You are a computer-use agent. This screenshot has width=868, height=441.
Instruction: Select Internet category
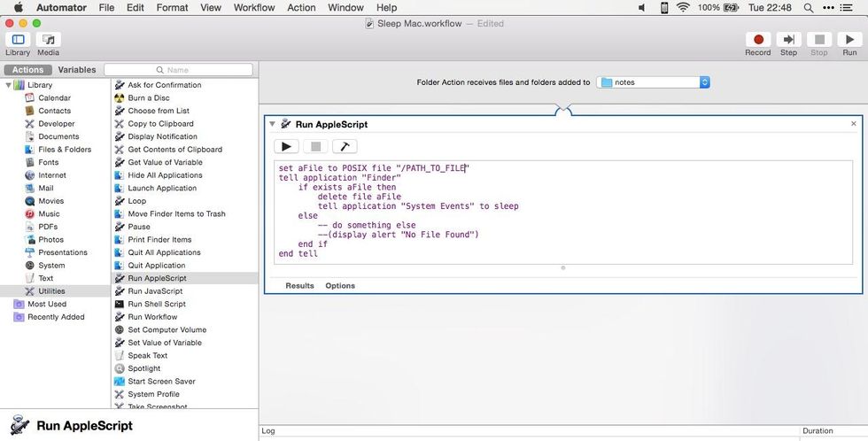[x=52, y=175]
